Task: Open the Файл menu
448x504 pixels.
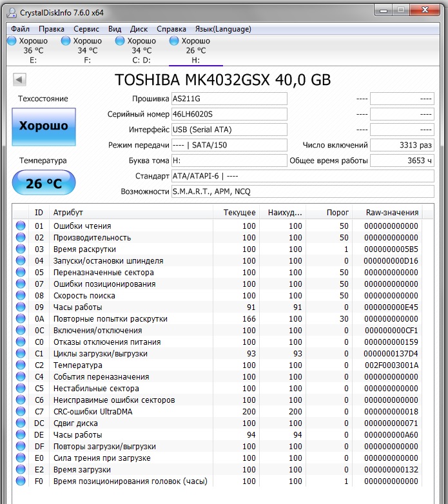Action: (x=20, y=29)
